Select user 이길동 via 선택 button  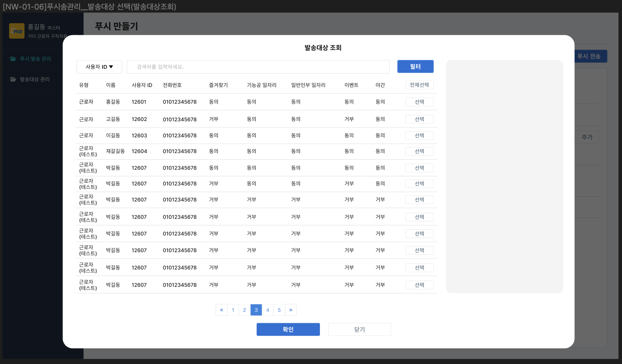[419, 136]
